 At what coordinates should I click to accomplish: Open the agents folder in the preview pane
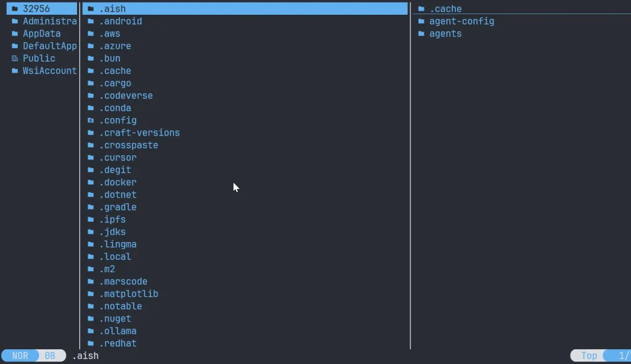click(445, 34)
